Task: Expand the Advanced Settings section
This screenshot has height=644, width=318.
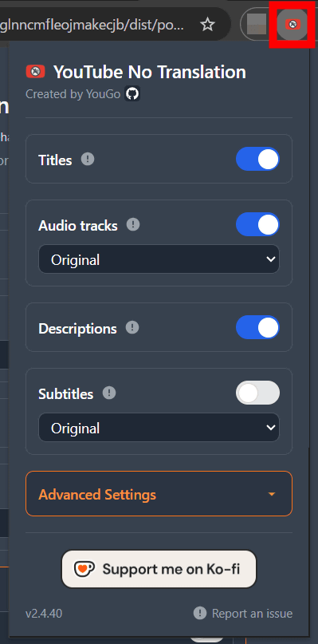Action: [x=159, y=494]
